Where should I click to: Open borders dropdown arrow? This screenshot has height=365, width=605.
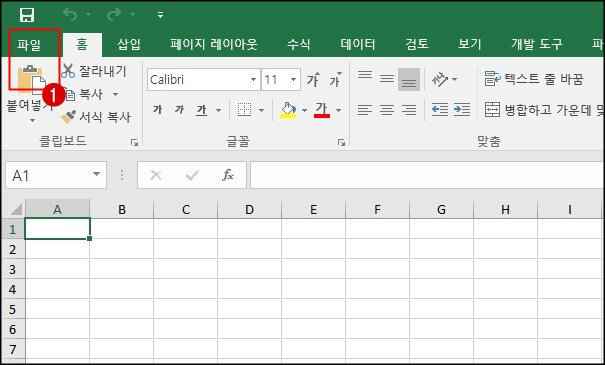[262, 110]
